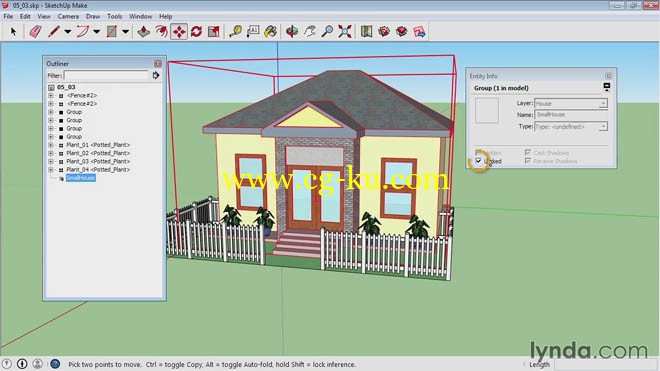
Task: Activate the Push/Pull tool
Action: [x=144, y=32]
